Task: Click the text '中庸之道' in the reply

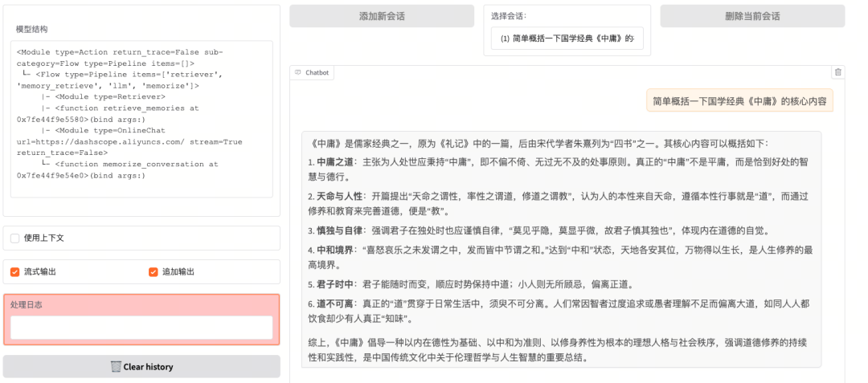Action: 335,162
